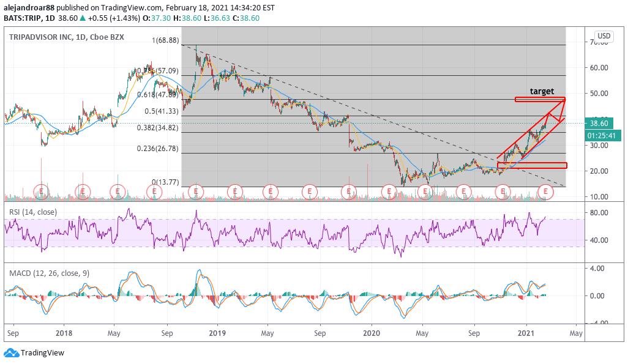
Task: Click the 2020 label on the time axis
Action: pyautogui.click(x=372, y=333)
